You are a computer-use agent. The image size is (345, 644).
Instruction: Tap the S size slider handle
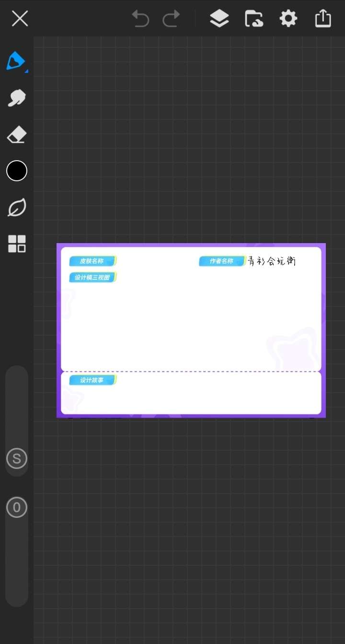point(17,459)
